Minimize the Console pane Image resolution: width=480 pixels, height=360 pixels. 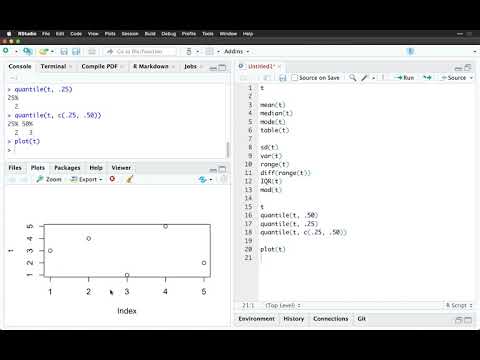pyautogui.click(x=213, y=68)
